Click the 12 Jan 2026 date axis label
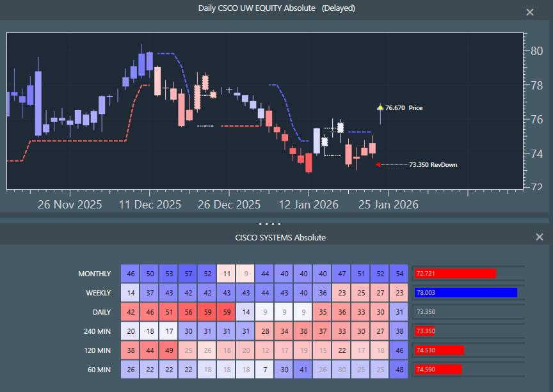Screen dimensions: 553x392 tap(309, 205)
